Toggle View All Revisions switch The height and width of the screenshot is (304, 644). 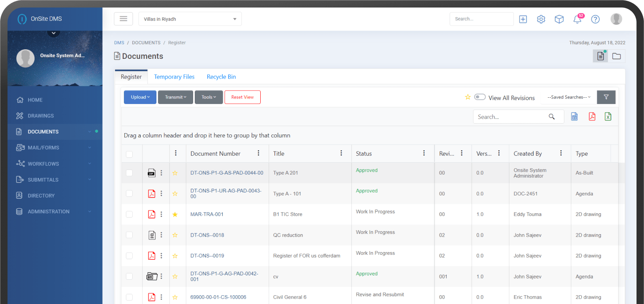480,97
